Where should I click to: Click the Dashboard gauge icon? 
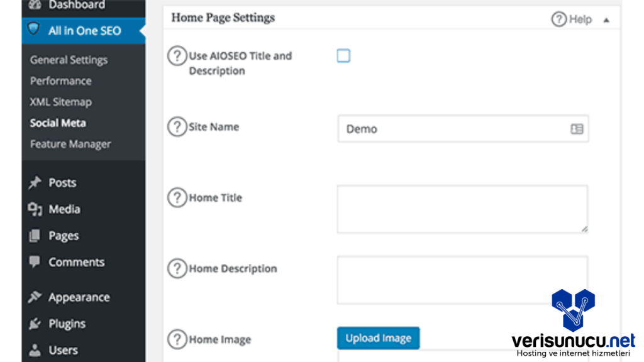pos(35,5)
